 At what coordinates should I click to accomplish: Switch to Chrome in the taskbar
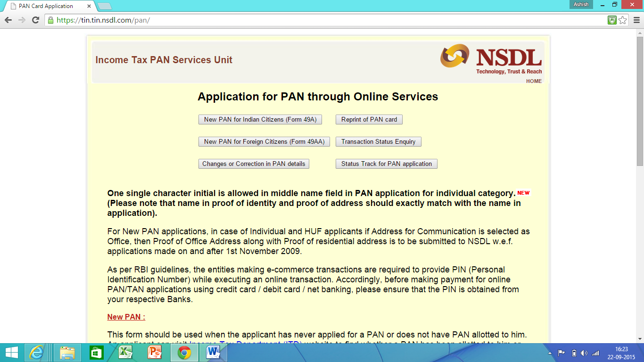point(184,353)
